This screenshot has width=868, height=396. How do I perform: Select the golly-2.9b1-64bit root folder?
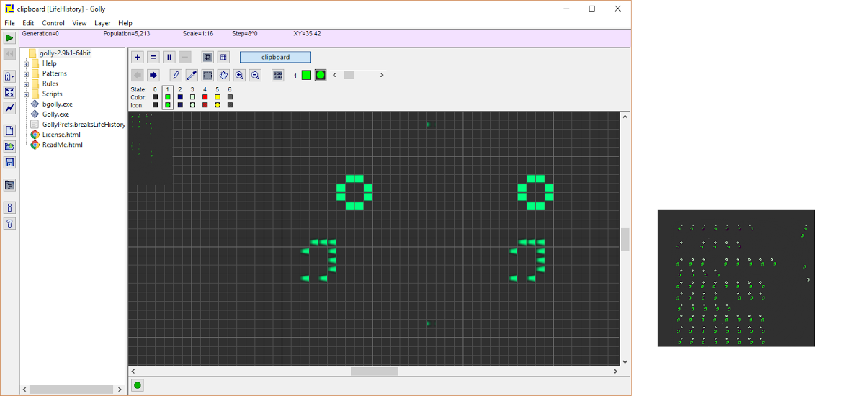click(65, 53)
